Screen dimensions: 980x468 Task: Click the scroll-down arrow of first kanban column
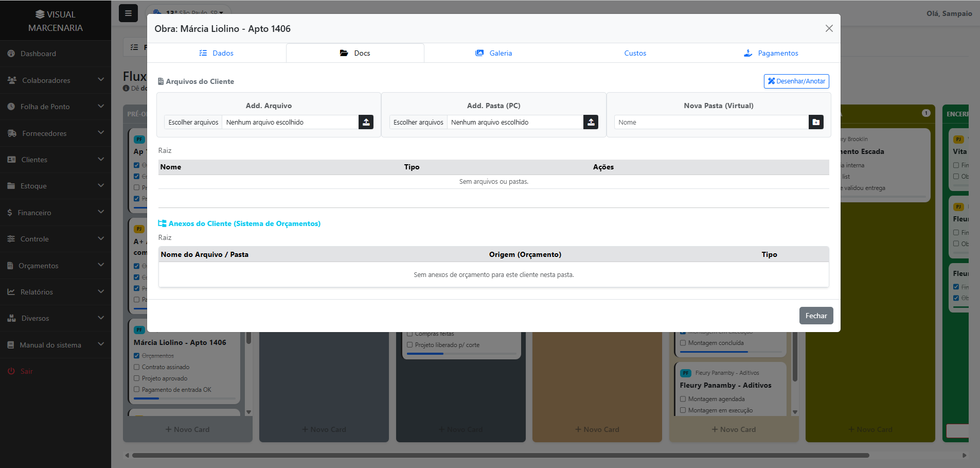point(249,412)
